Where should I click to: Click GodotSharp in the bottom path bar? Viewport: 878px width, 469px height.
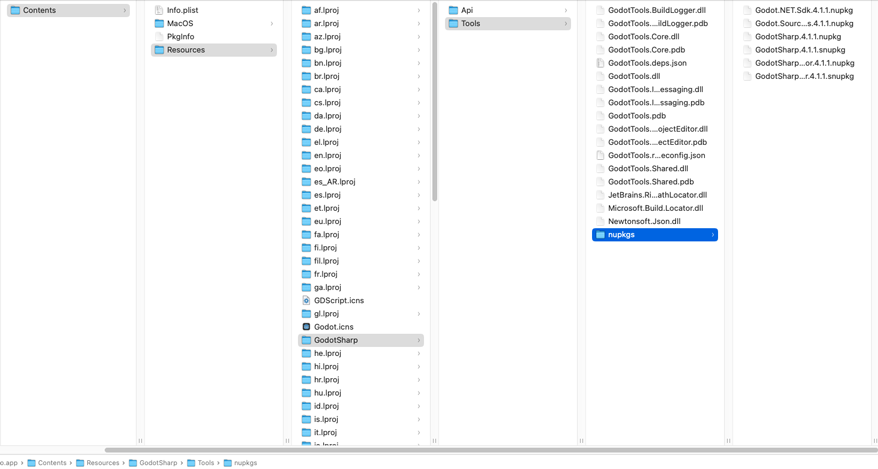click(x=158, y=463)
